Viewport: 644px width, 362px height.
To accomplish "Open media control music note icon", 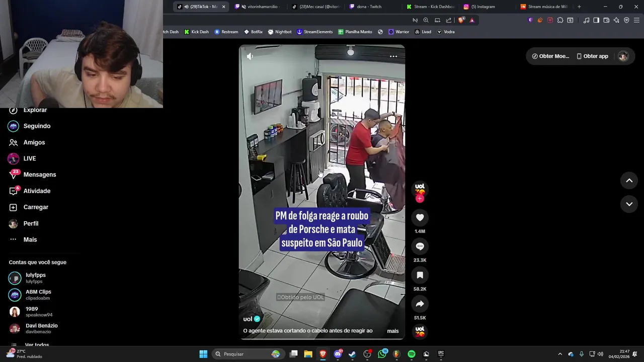I will [586, 20].
